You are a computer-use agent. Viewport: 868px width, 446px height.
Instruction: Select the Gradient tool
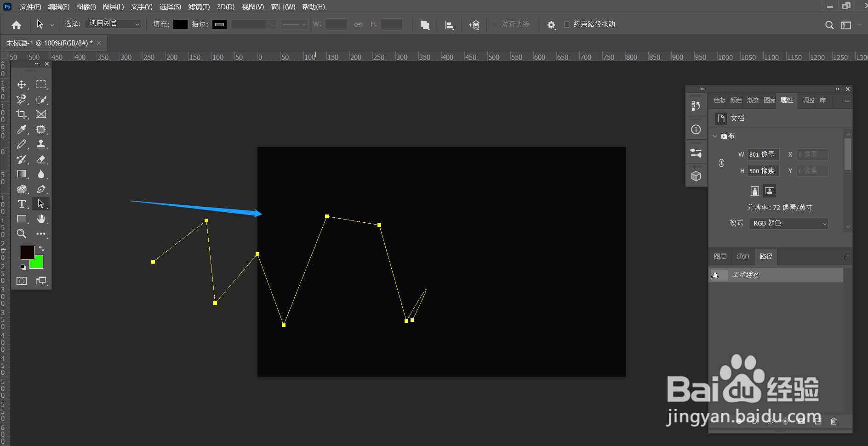click(x=22, y=174)
